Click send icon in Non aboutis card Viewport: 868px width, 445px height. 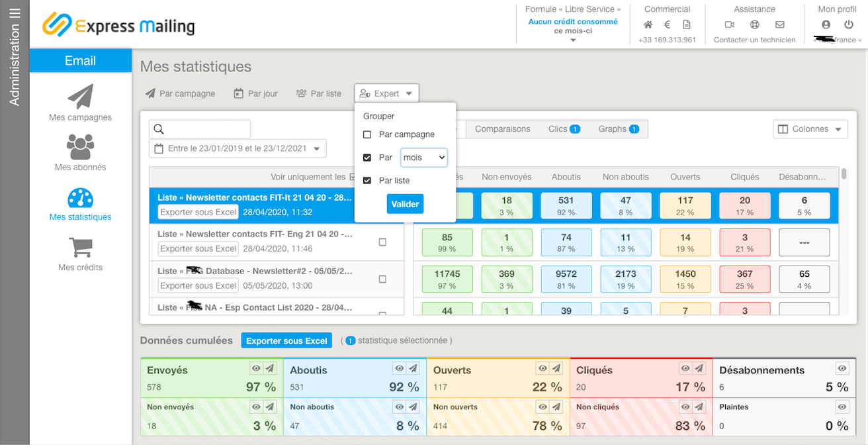point(413,407)
